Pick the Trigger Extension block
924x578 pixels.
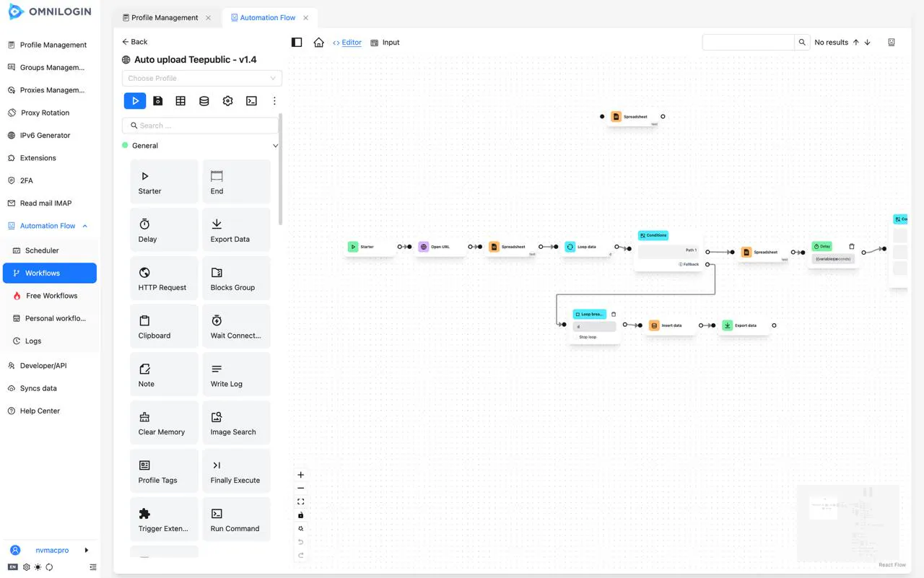point(164,520)
